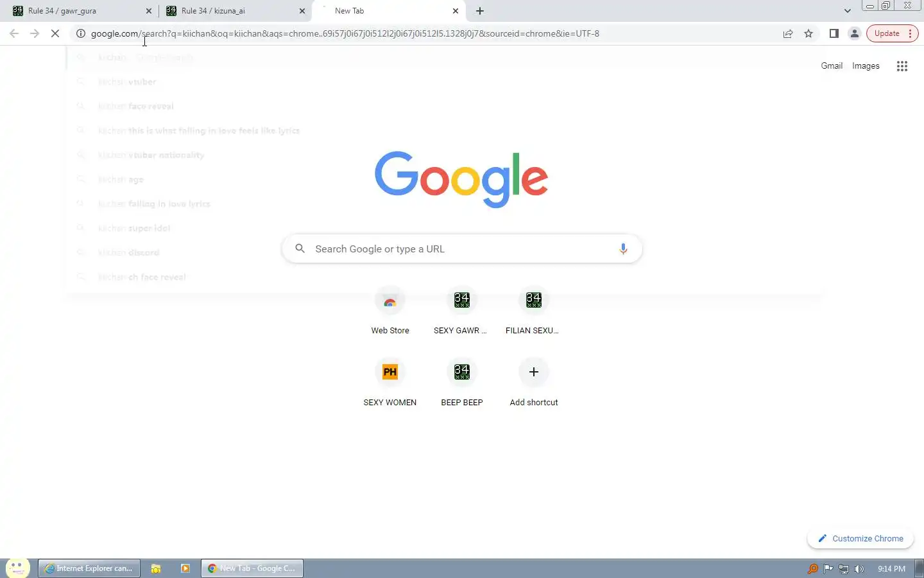
Task: Click the show desktop strip
Action: (x=920, y=568)
